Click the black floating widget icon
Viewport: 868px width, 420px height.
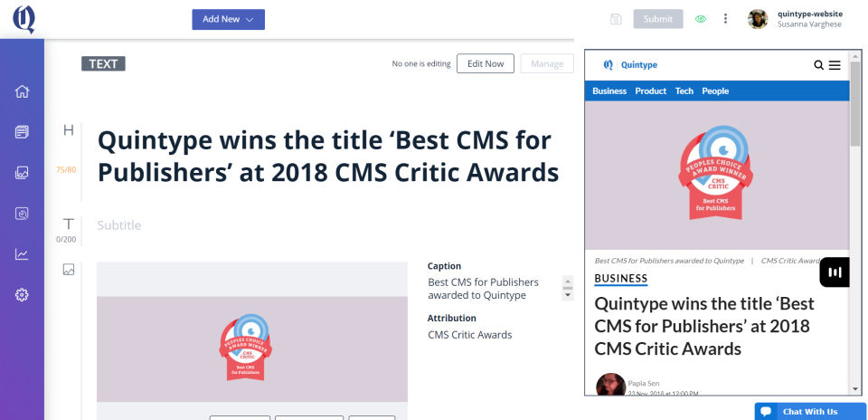(835, 272)
